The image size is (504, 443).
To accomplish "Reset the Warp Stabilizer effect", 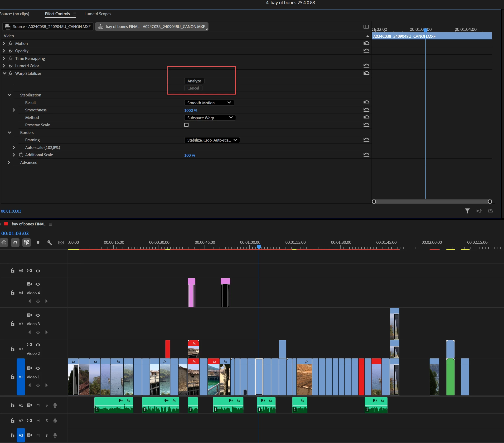I will pyautogui.click(x=366, y=73).
